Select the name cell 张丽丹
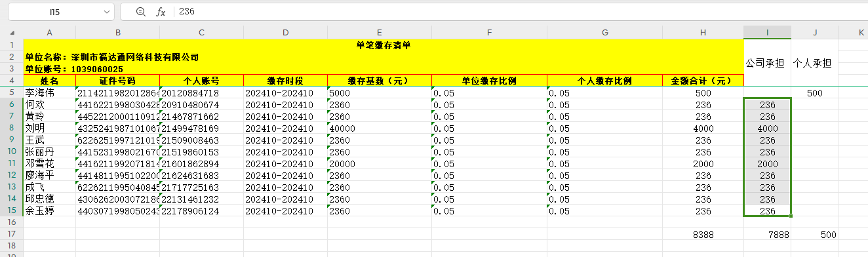The image size is (868, 257). pyautogui.click(x=50, y=151)
